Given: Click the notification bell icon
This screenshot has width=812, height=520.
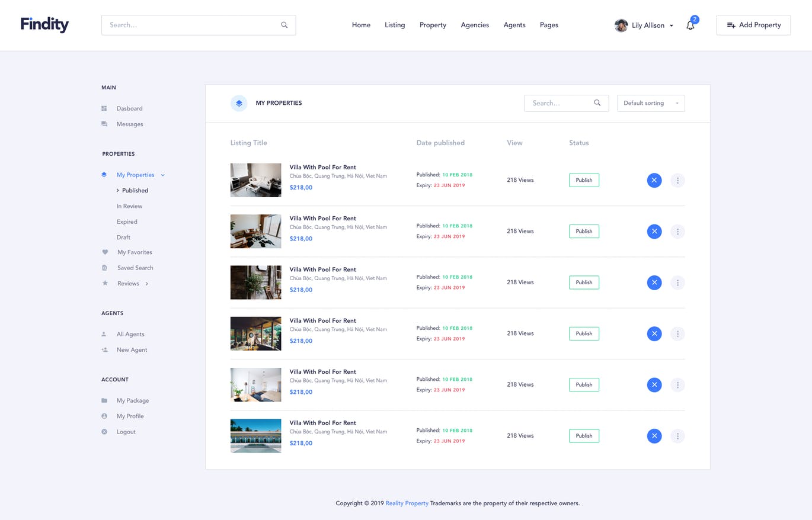Looking at the screenshot, I should click(690, 25).
